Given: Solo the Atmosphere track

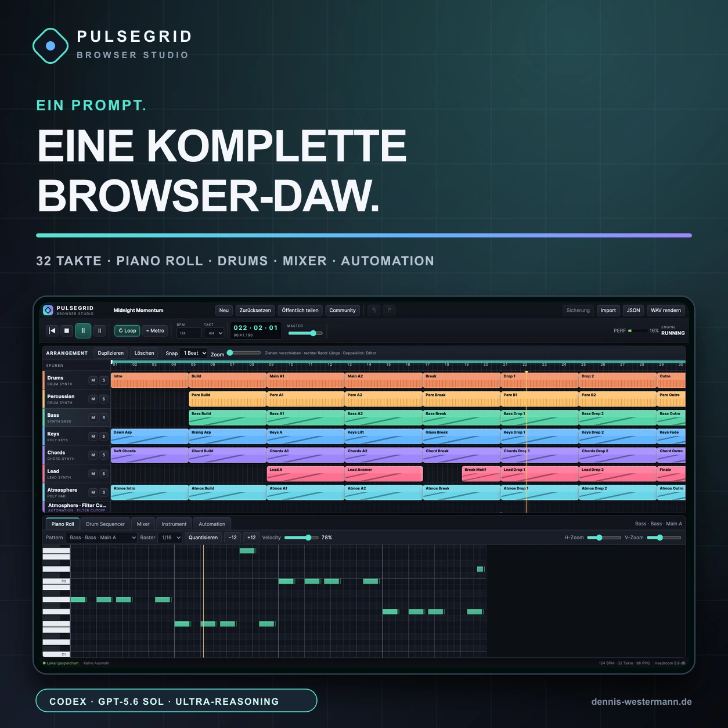Looking at the screenshot, I should click(104, 492).
